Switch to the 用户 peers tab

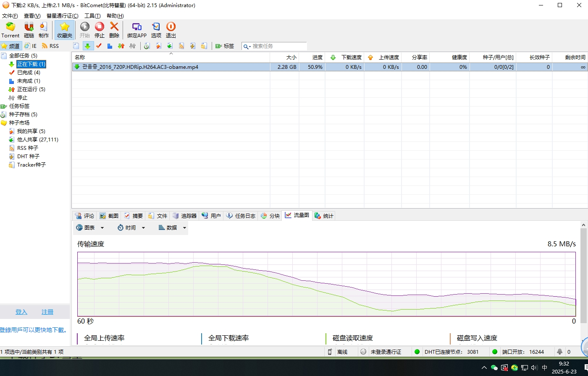(x=211, y=216)
